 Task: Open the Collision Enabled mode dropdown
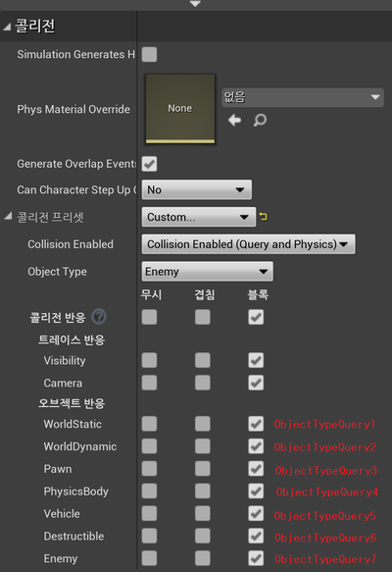[249, 244]
